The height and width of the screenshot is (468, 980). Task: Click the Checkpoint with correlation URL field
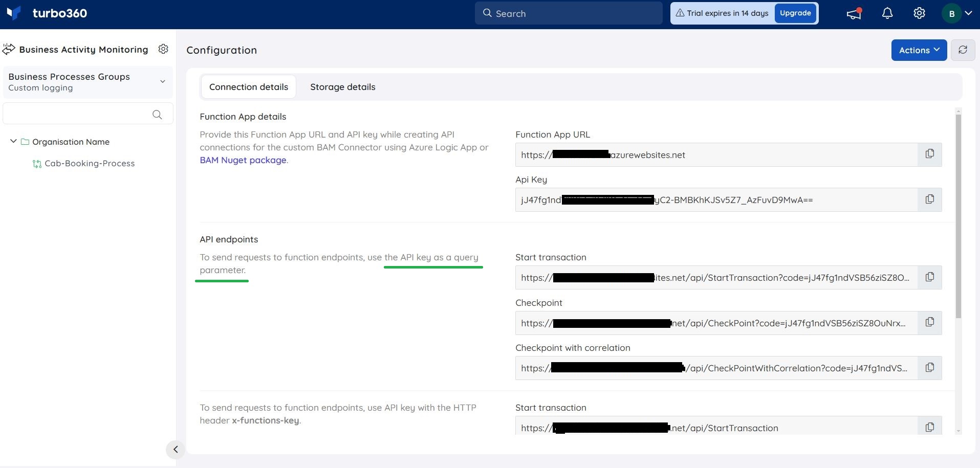tap(716, 368)
